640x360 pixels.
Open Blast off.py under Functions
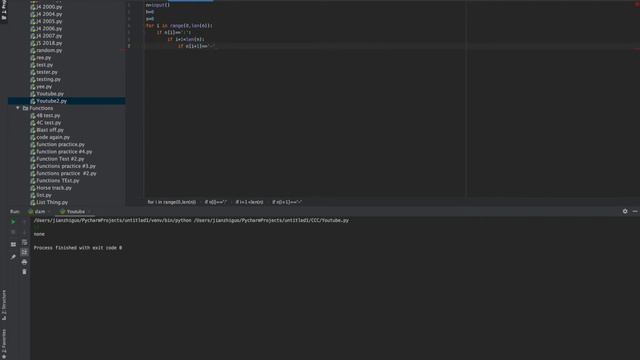50,130
